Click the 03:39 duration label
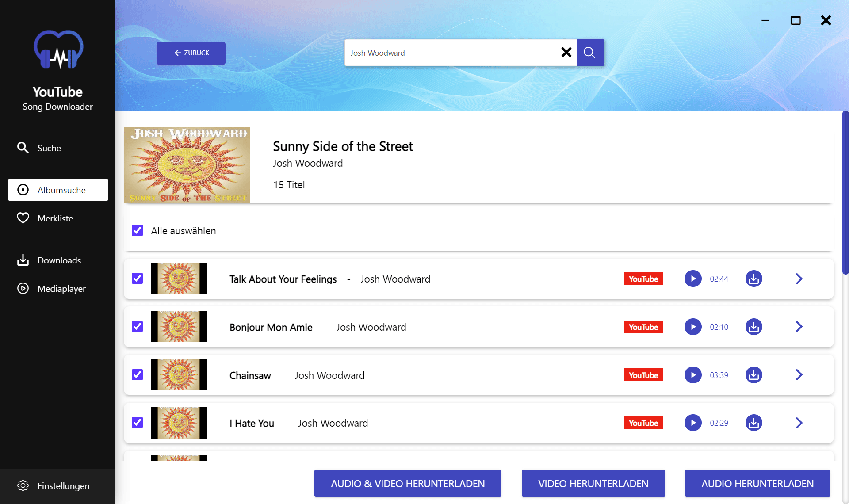 (x=719, y=375)
